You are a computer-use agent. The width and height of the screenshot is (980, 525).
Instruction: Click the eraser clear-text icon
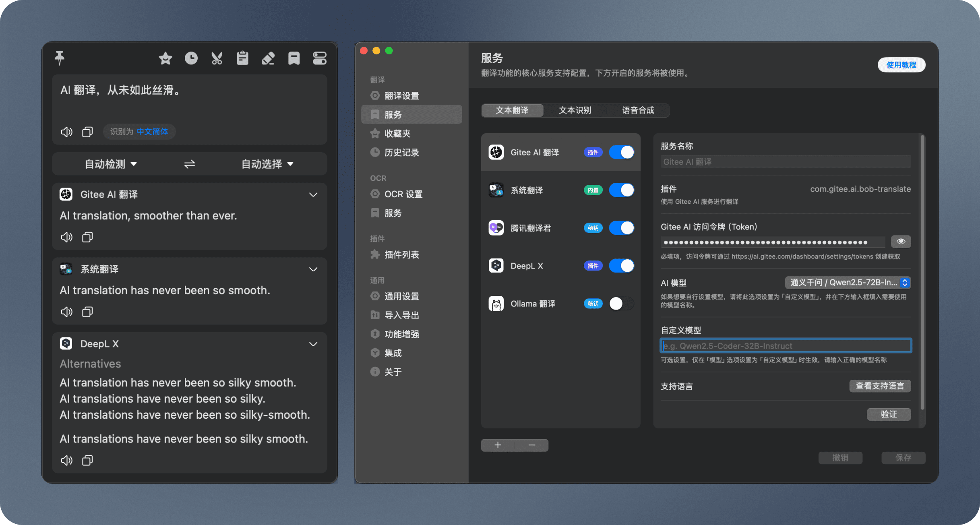pyautogui.click(x=268, y=58)
